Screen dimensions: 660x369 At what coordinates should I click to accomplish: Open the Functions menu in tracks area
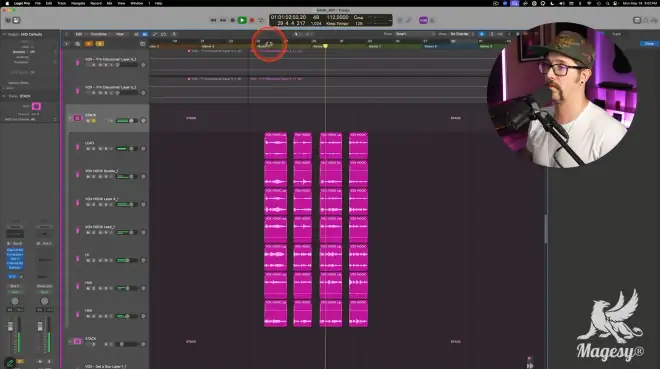coord(99,34)
